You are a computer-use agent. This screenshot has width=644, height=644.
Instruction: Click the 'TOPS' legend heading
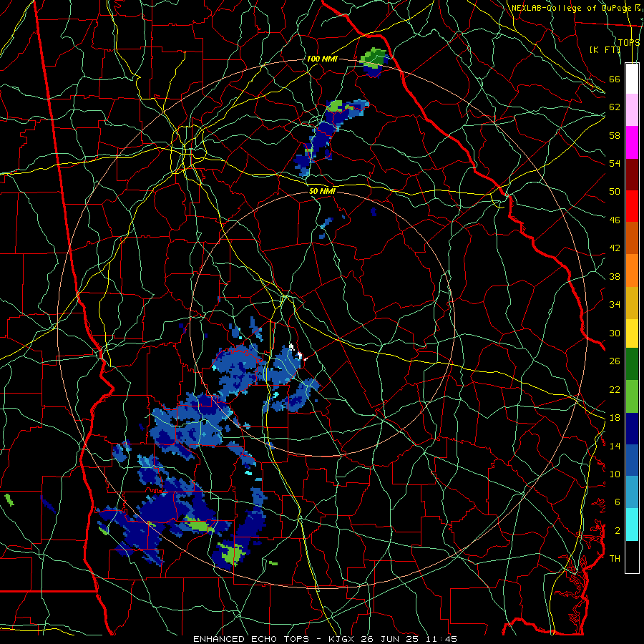(628, 42)
